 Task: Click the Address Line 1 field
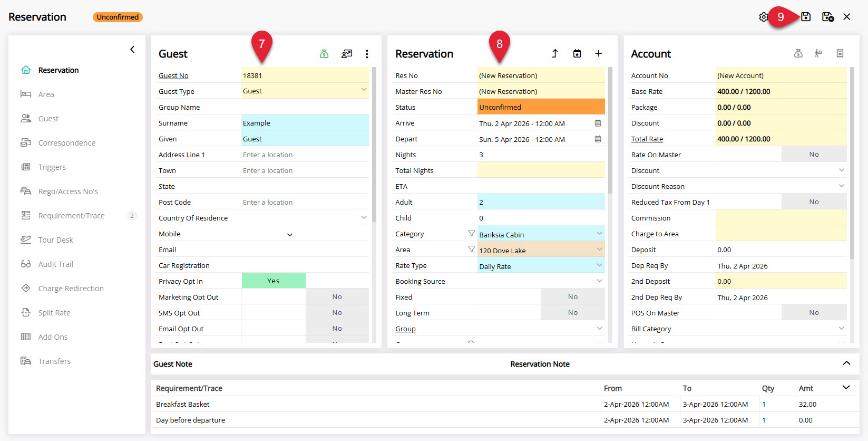pyautogui.click(x=305, y=155)
